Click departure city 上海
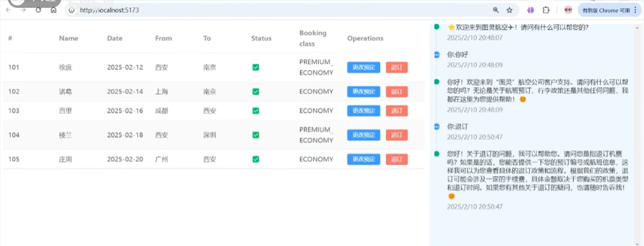This screenshot has height=246, width=644. pos(161,91)
